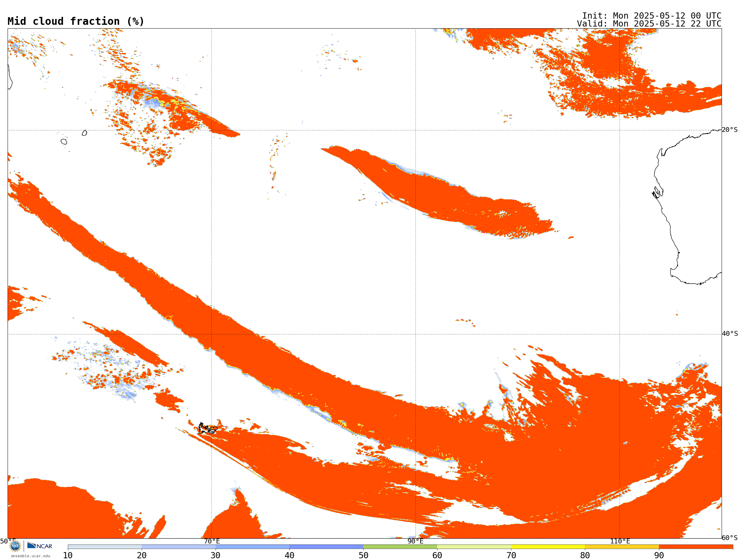
Task: Click the Kerguelen Islands outline on the map
Action: click(208, 428)
